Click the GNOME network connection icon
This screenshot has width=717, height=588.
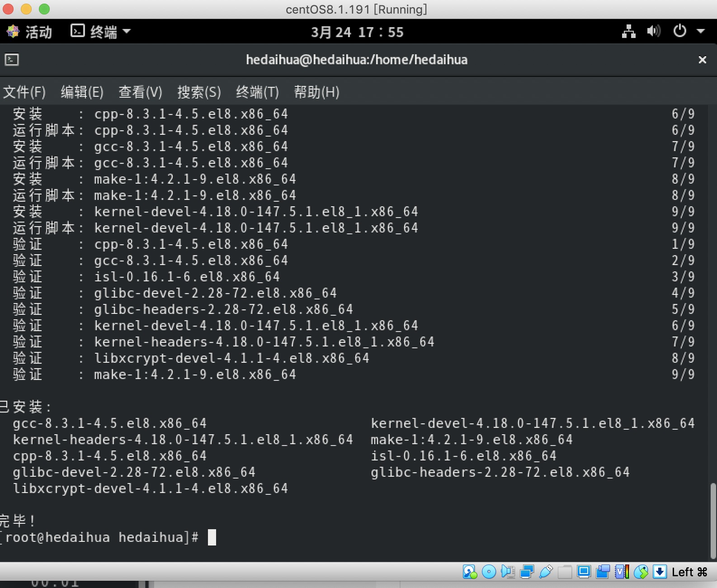point(628,31)
